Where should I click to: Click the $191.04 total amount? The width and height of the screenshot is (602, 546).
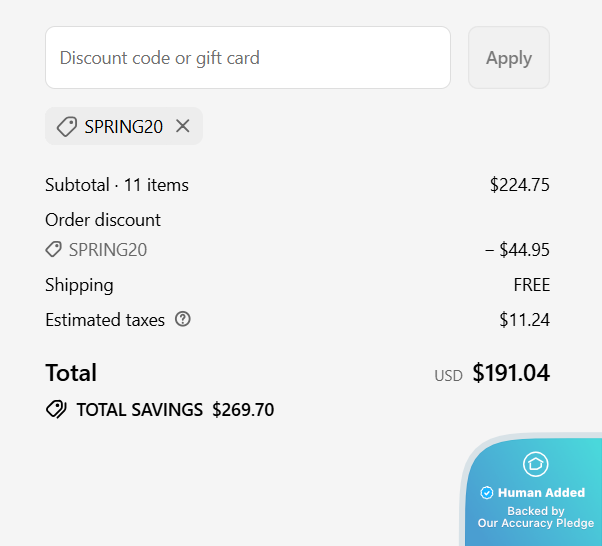511,373
